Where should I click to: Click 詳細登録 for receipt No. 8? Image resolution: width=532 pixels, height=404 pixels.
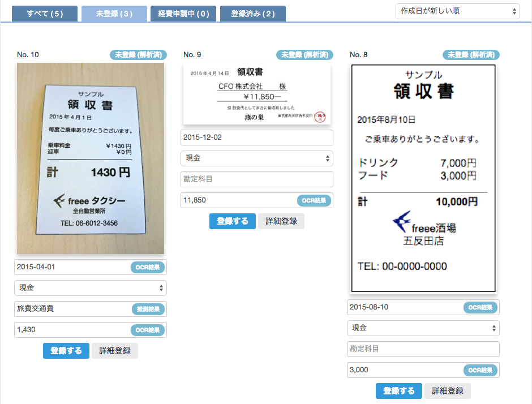pos(448,391)
